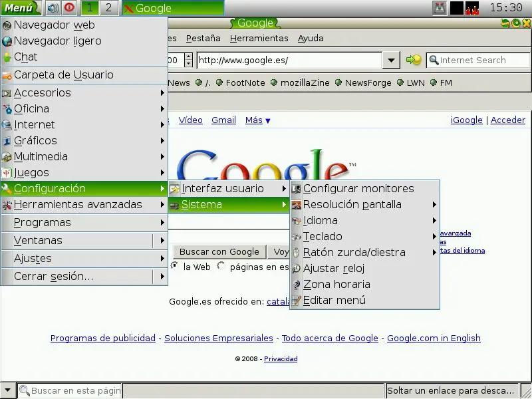Expand the Más dropdown on Google page
The image size is (532, 399).
click(257, 120)
